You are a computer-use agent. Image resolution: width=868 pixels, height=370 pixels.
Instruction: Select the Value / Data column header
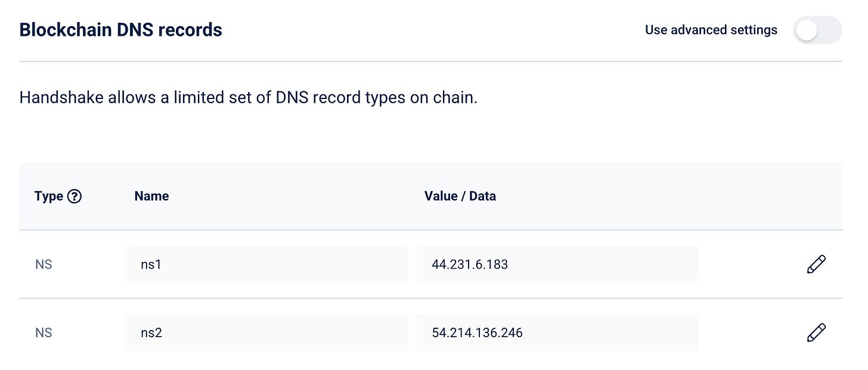point(460,196)
